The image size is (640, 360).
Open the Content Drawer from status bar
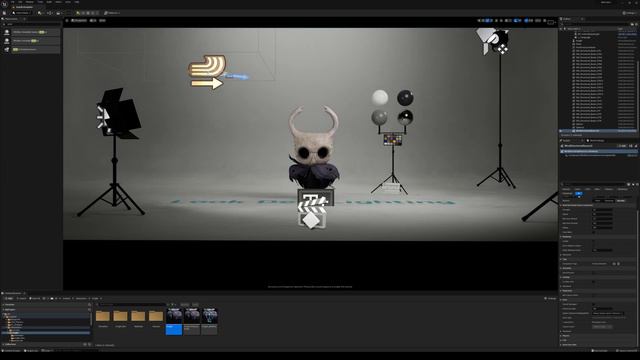click(11, 350)
